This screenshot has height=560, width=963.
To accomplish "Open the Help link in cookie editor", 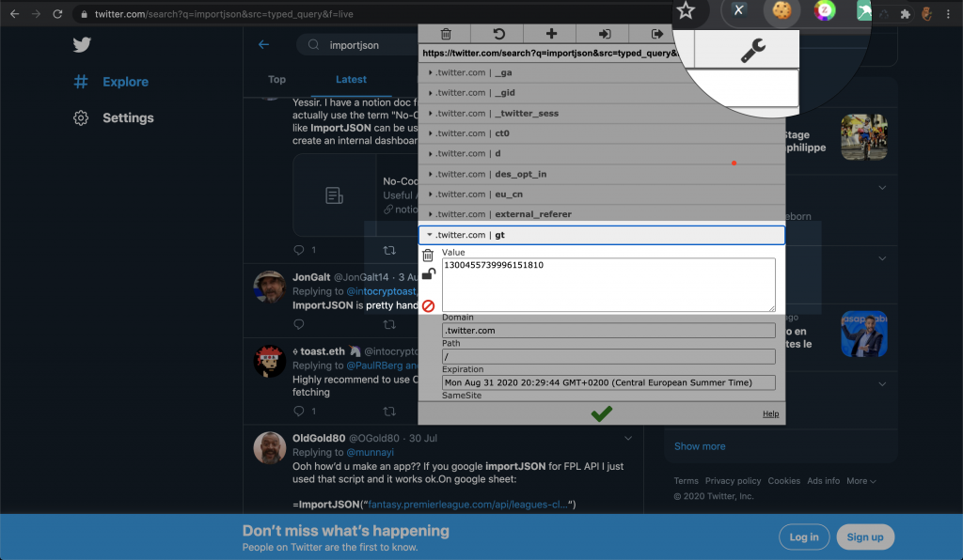I will [770, 414].
